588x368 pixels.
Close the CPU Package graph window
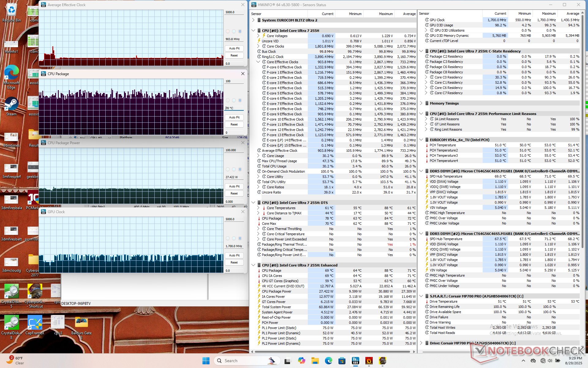(x=243, y=74)
